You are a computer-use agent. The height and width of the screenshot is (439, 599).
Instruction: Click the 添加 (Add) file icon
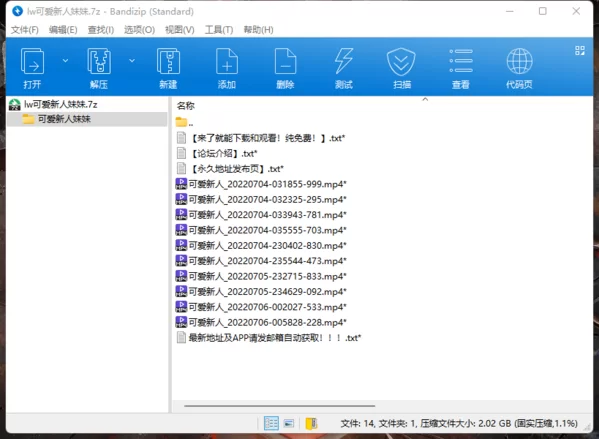click(227, 61)
